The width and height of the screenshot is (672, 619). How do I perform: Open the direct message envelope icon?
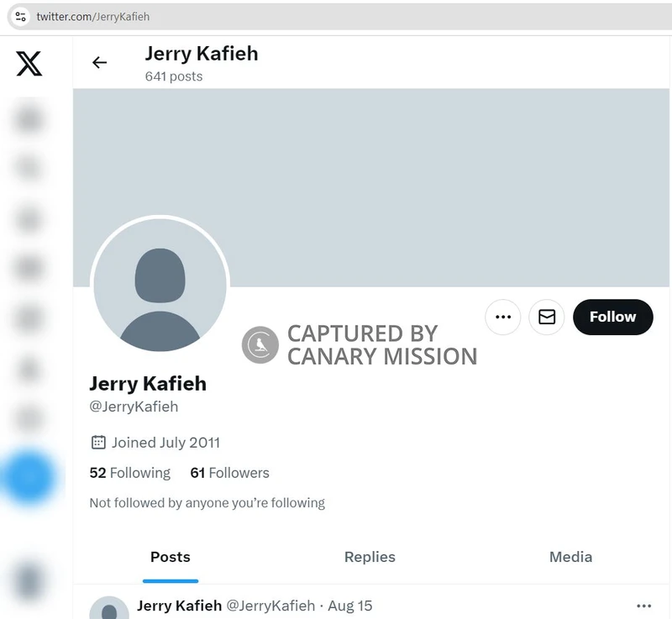point(546,317)
